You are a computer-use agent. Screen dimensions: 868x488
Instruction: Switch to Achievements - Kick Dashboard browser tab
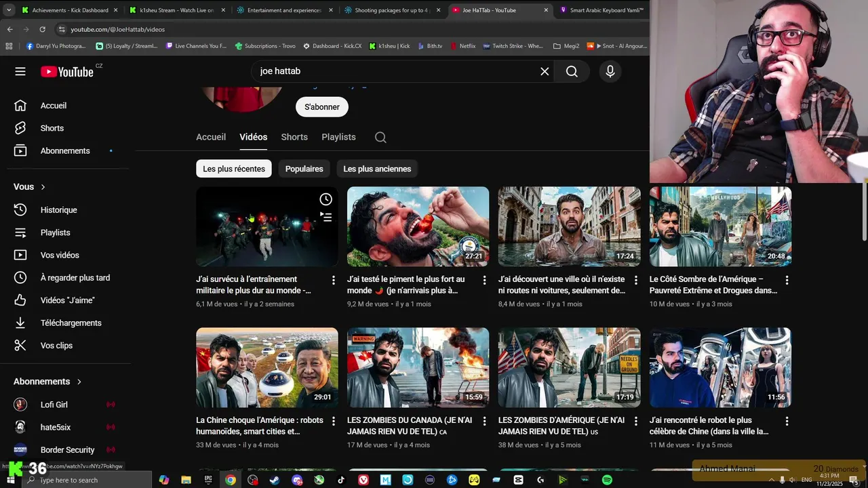[70, 10]
